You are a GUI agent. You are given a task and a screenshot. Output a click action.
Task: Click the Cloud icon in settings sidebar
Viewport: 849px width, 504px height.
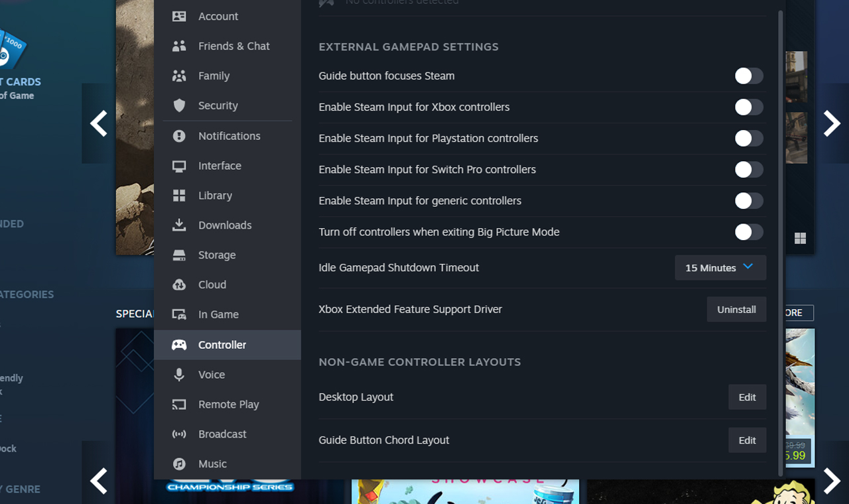[x=179, y=285]
